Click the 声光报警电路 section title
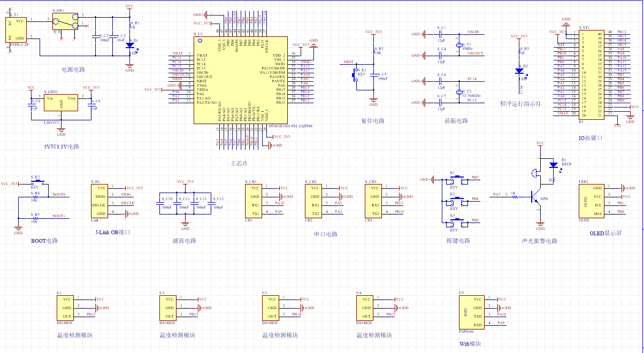This screenshot has width=644, height=353. coord(539,241)
